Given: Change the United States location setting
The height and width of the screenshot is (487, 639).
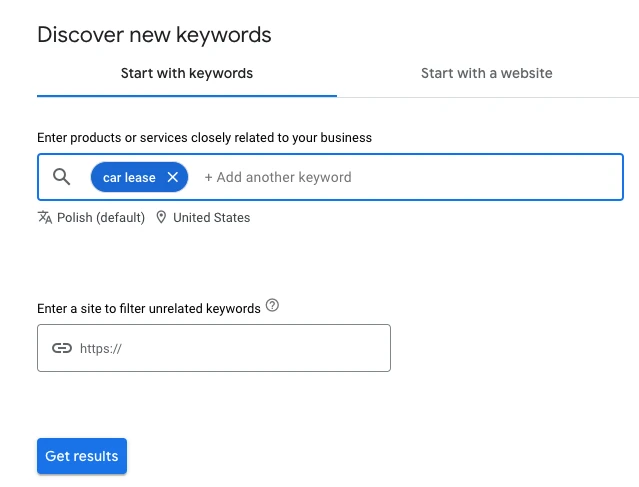Looking at the screenshot, I should 211,217.
